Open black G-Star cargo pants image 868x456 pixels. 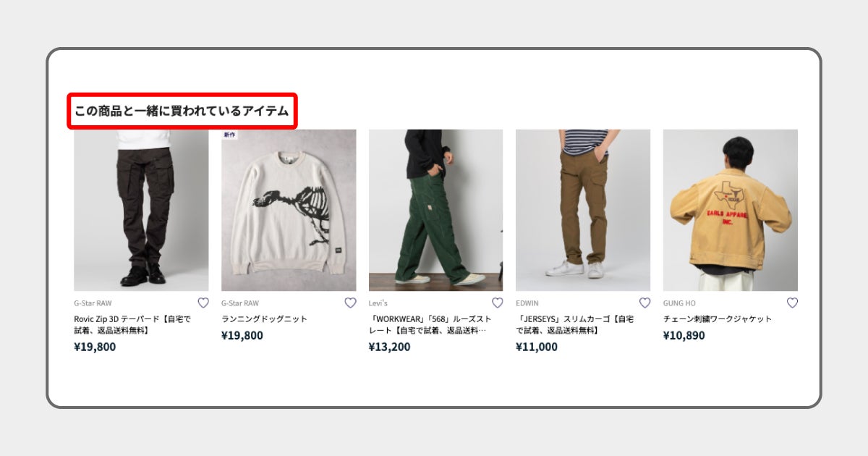pos(141,210)
